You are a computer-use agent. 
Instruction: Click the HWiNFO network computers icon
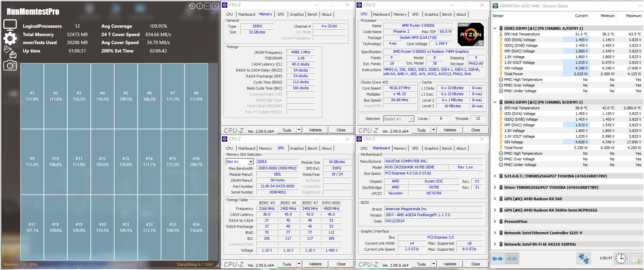click(584, 259)
